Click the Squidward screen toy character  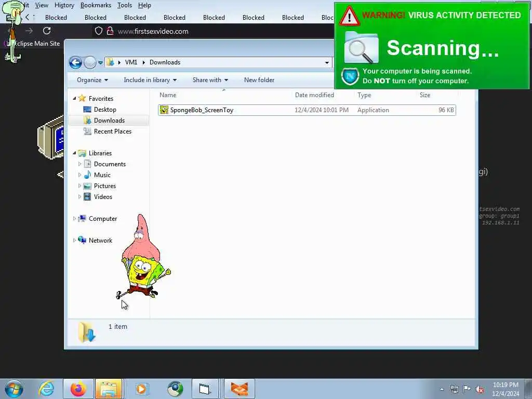(14, 32)
